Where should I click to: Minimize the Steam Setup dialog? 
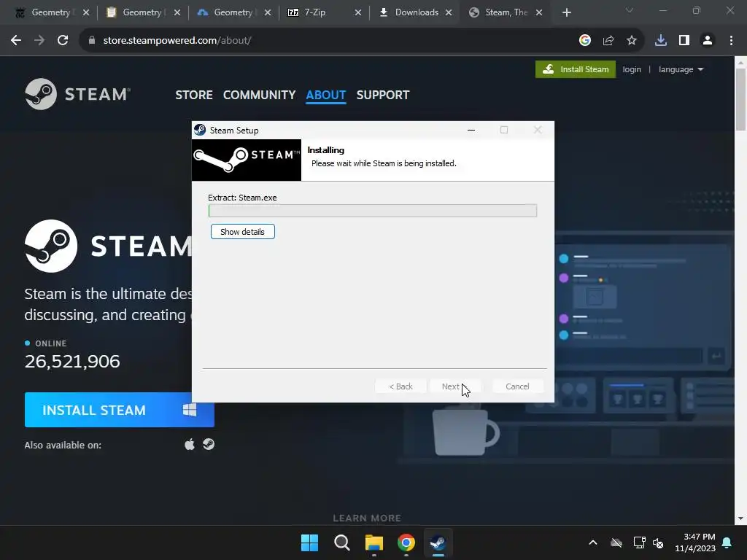pos(471,130)
